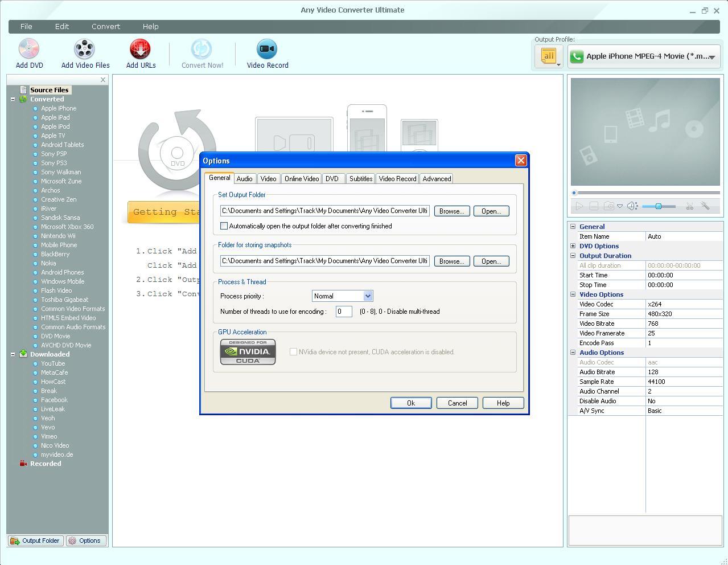Select Facebook in Downloaded list
This screenshot has width=728, height=565.
coord(54,400)
